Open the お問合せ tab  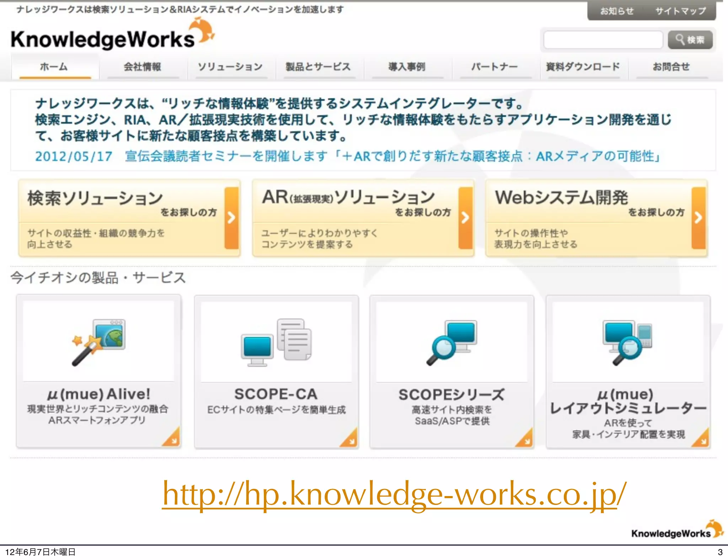[671, 67]
